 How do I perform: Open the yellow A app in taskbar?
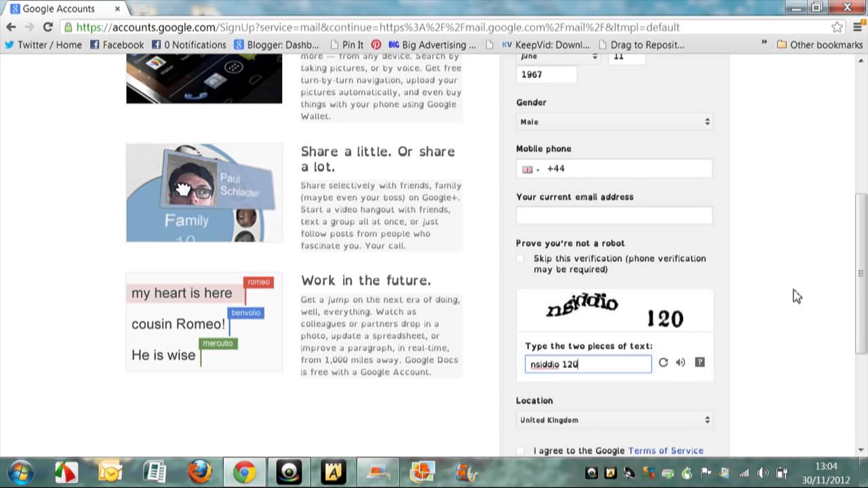pos(333,472)
